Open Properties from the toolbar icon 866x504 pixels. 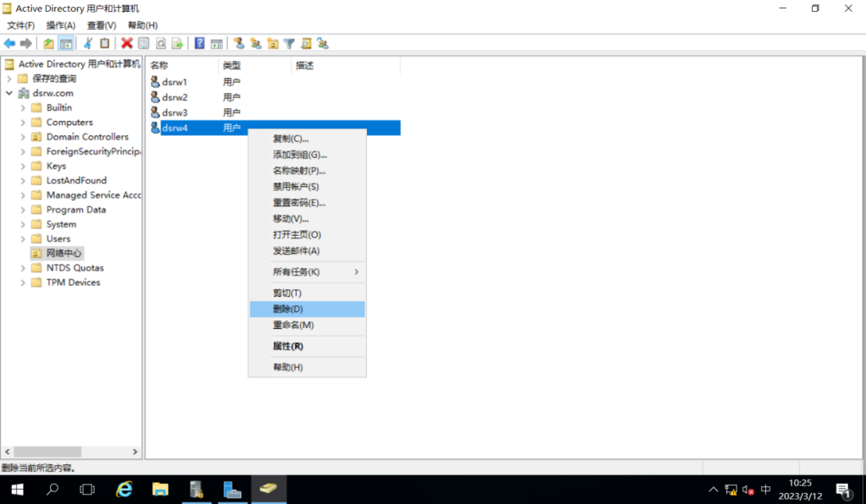coord(144,43)
